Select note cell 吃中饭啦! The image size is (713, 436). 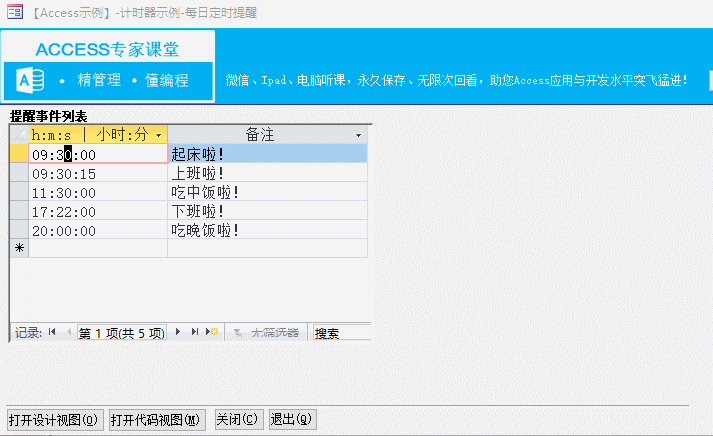pos(267,192)
